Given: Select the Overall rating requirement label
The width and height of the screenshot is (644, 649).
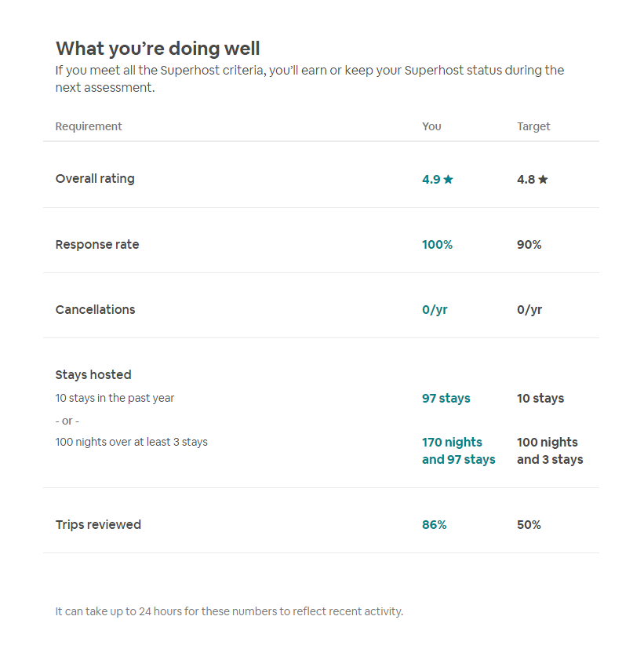Looking at the screenshot, I should (95, 179).
